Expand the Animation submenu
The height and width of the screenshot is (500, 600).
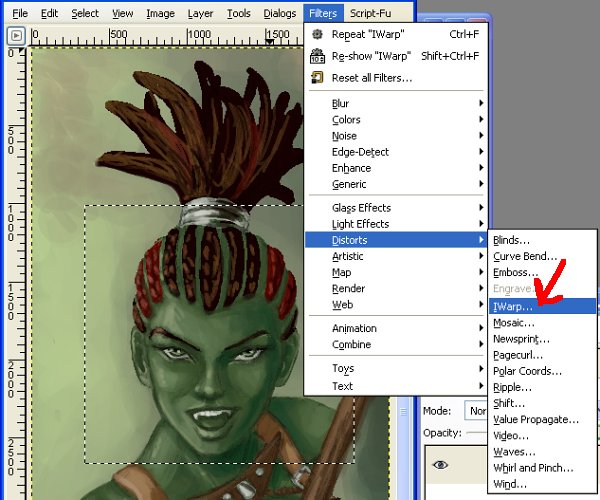[396, 328]
